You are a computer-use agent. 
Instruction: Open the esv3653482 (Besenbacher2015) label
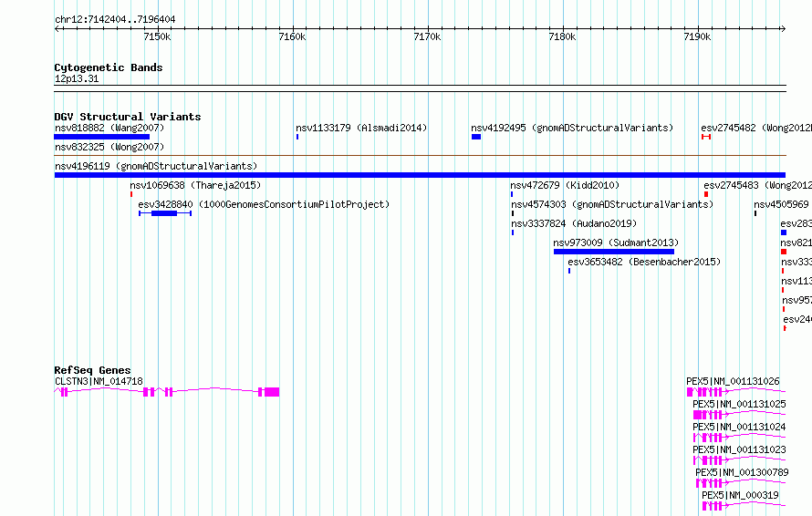(644, 262)
